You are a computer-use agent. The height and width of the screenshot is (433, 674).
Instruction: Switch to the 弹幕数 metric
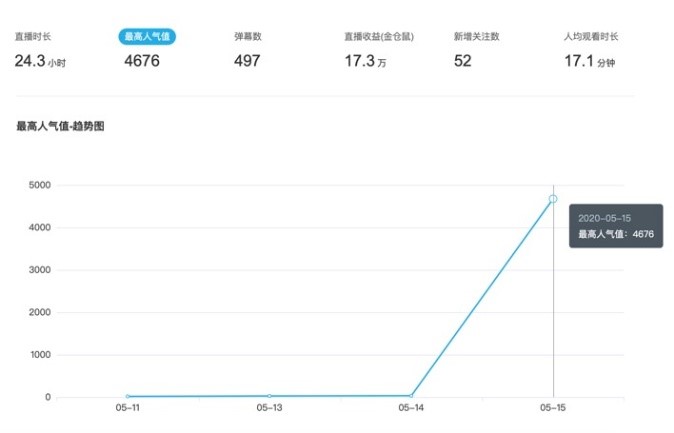pyautogui.click(x=248, y=37)
